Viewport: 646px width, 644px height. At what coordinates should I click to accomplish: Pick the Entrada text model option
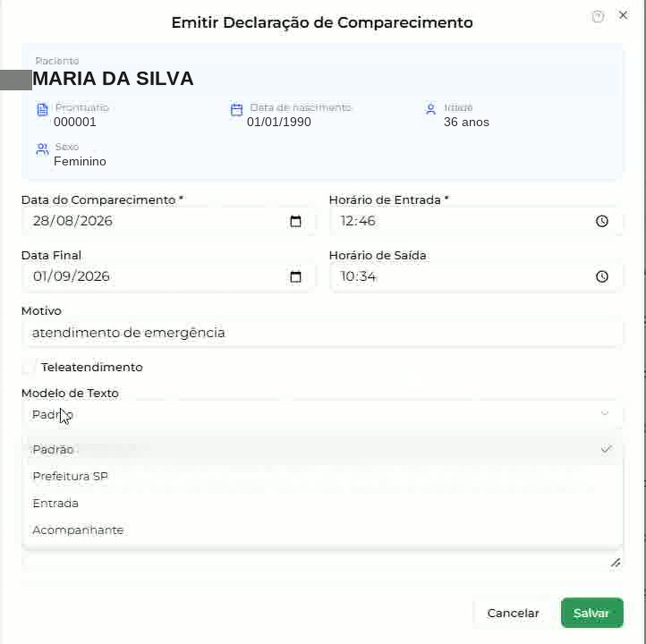tap(322, 503)
